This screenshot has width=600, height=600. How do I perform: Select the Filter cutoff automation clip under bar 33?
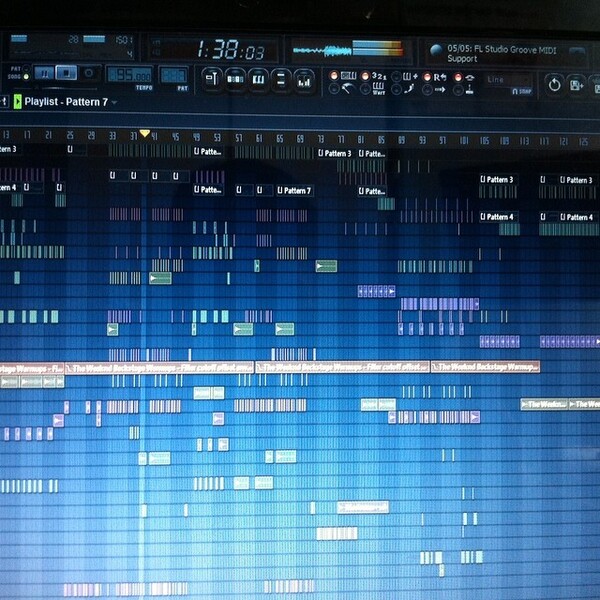[159, 368]
